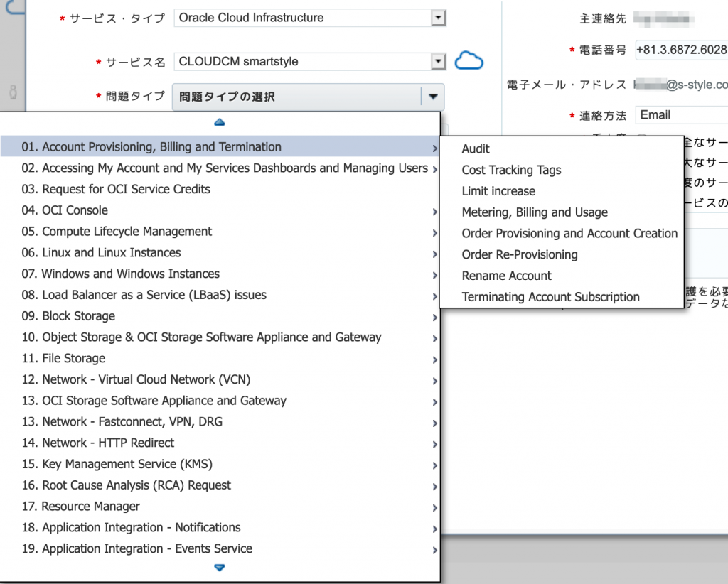This screenshot has width=728, height=584.
Task: Click the scroll-down arrow below the menu
Action: (x=220, y=567)
